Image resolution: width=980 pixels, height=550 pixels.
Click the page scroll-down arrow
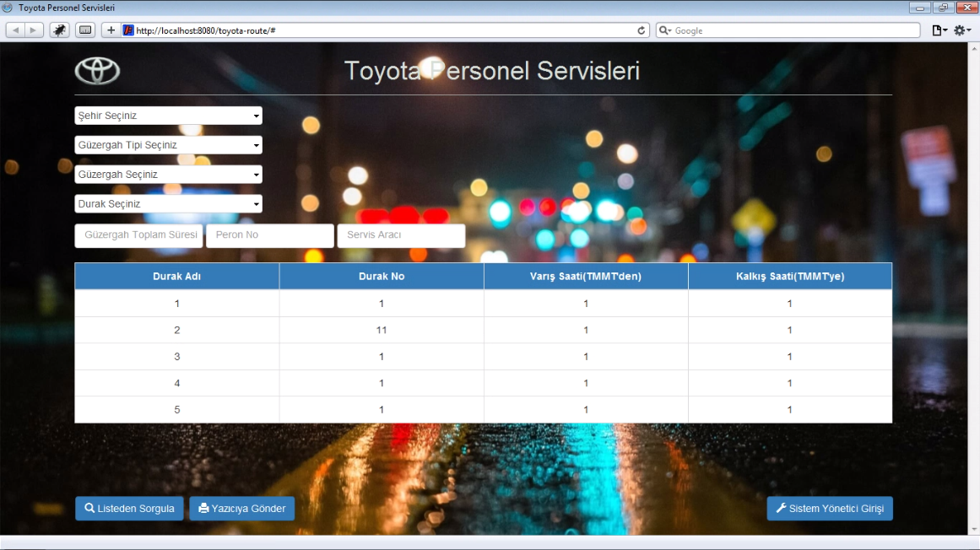[x=974, y=530]
